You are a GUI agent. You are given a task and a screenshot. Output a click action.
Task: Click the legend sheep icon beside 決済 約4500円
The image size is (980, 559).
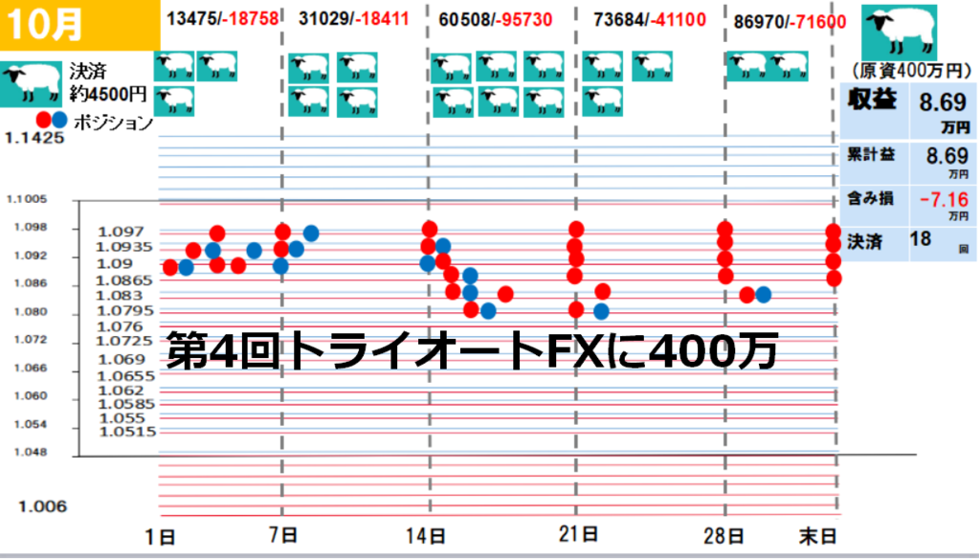tap(32, 84)
